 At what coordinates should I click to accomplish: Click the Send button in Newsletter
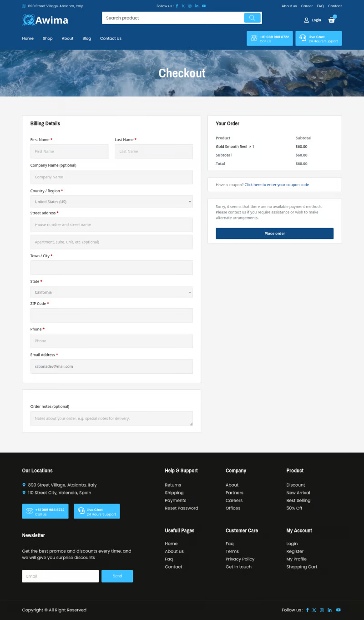click(117, 576)
